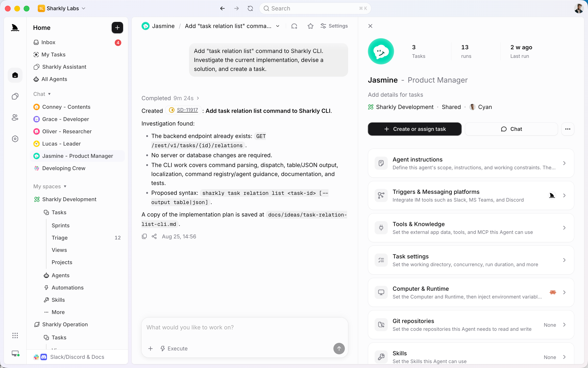Go back with the left arrow
This screenshot has width=588, height=368.
222,9
